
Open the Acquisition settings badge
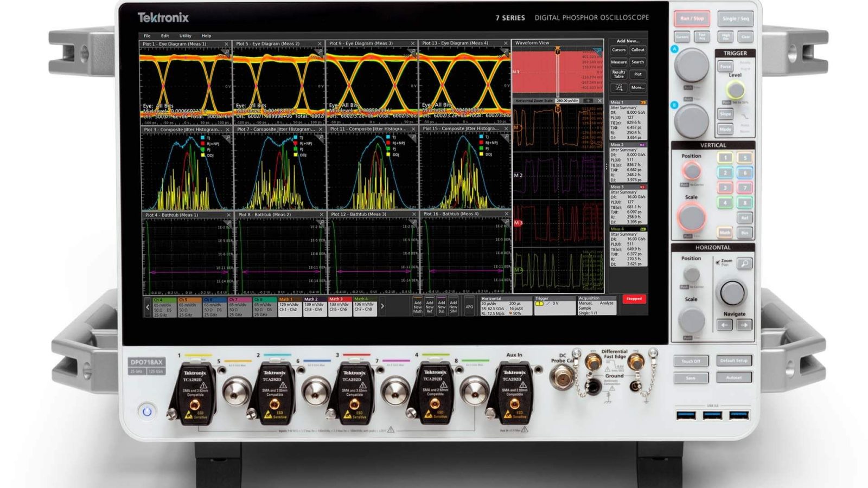coord(597,306)
